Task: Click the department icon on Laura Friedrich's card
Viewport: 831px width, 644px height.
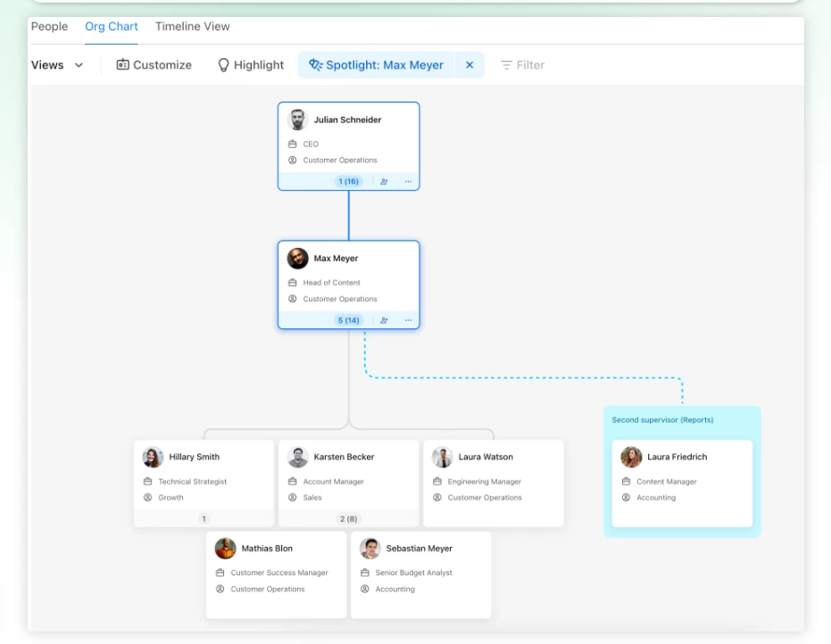Action: click(x=626, y=498)
